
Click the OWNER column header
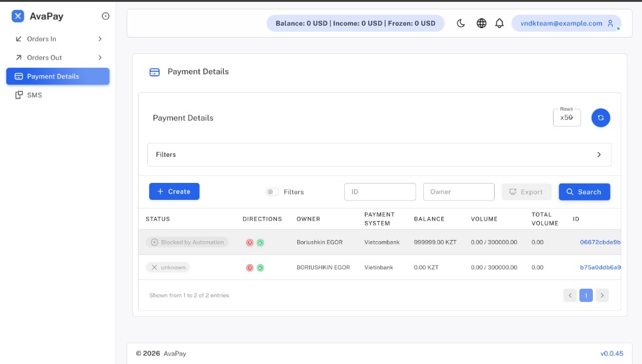[x=308, y=219]
